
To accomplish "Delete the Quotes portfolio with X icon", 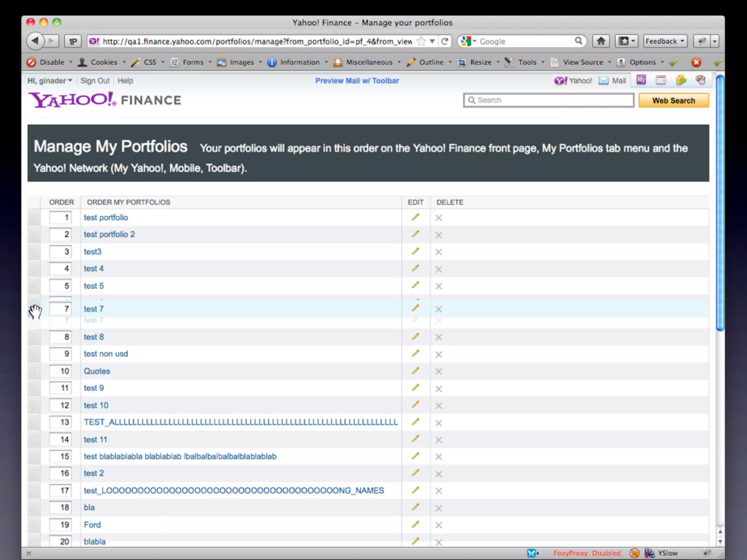I will [438, 372].
